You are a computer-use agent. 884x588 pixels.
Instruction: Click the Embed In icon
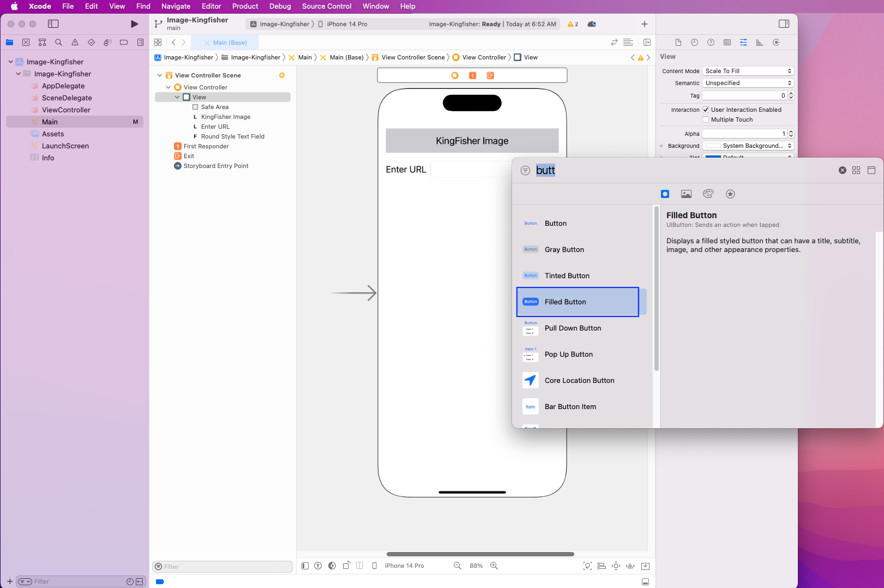pyautogui.click(x=645, y=566)
